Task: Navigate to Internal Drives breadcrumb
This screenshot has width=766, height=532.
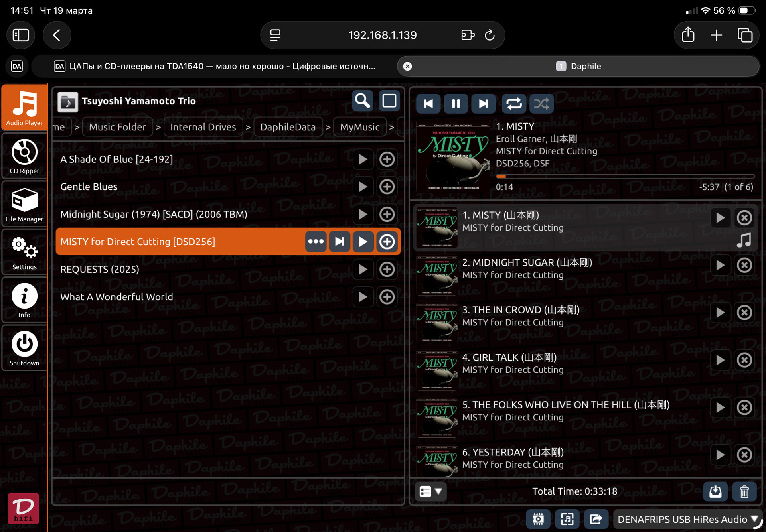Action: point(203,127)
